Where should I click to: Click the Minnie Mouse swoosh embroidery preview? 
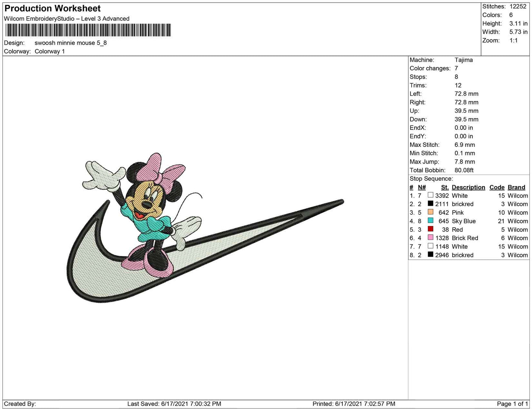205,228
